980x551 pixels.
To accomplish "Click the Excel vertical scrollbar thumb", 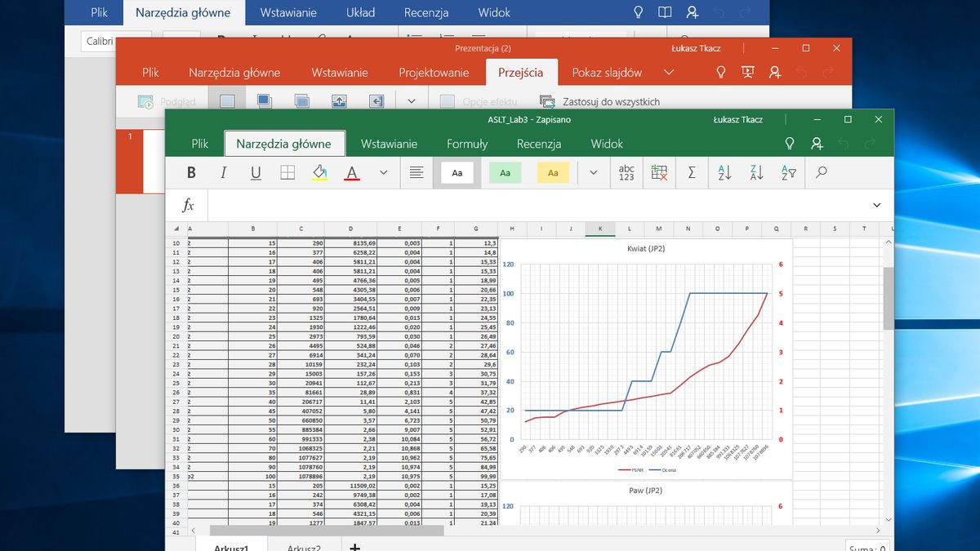I will coord(889,297).
